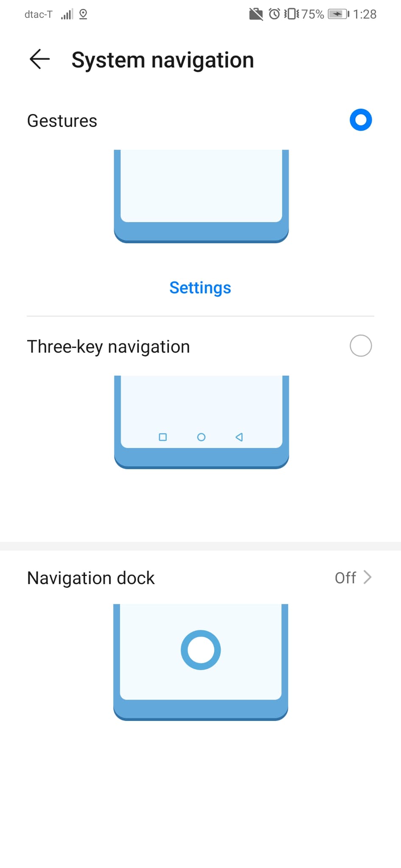Tap the Navigation dock Off value
The width and height of the screenshot is (401, 868).
click(345, 578)
